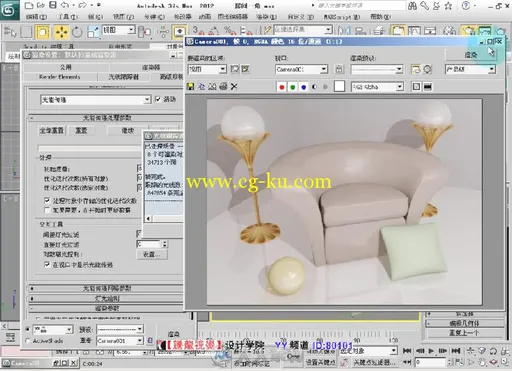Viewport: 512px width, 371px height.
Task: Open the Camera001 view dropdown in Render Setup
Action: [120, 341]
